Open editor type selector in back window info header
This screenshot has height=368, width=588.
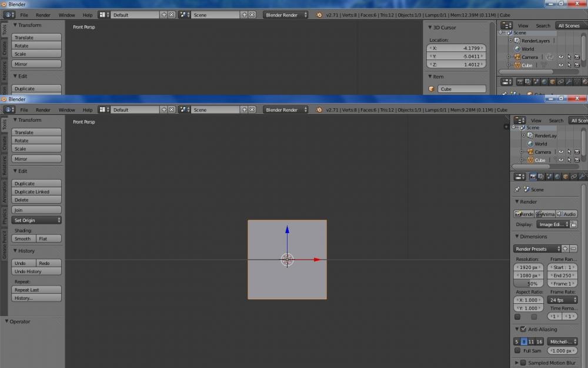(9, 15)
